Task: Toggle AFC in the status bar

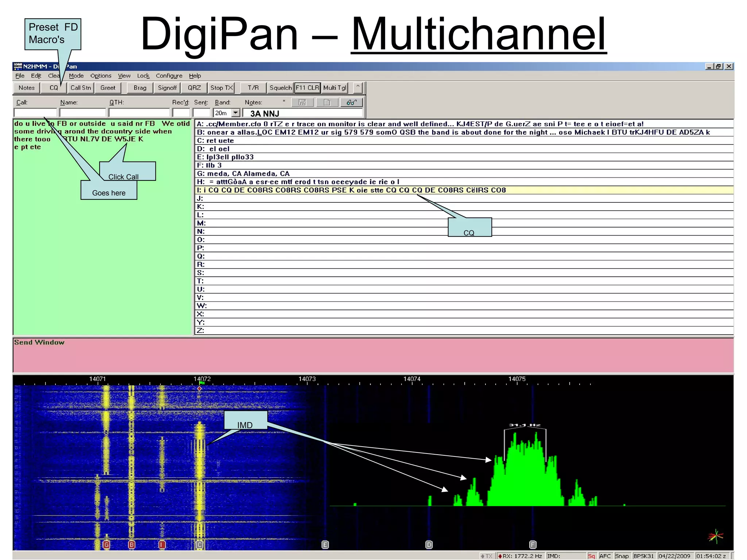Action: pos(605,556)
